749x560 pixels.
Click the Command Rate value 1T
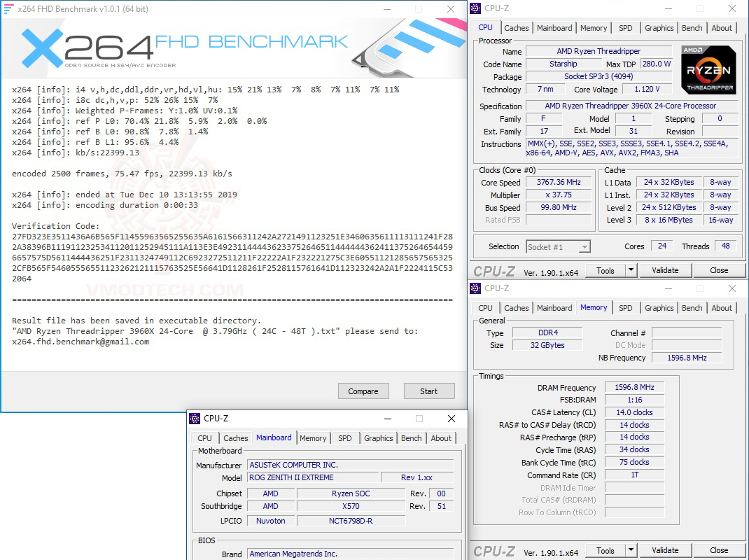(x=634, y=475)
